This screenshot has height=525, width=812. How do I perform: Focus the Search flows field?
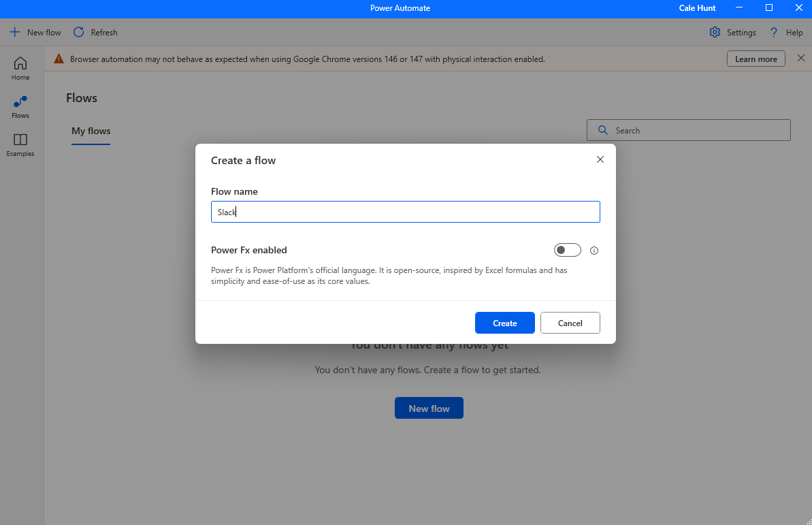coord(688,130)
